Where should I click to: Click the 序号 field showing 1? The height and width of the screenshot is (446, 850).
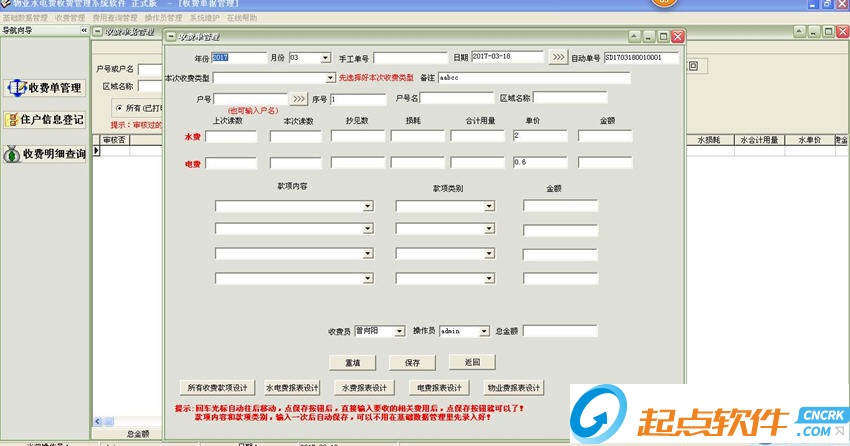358,99
